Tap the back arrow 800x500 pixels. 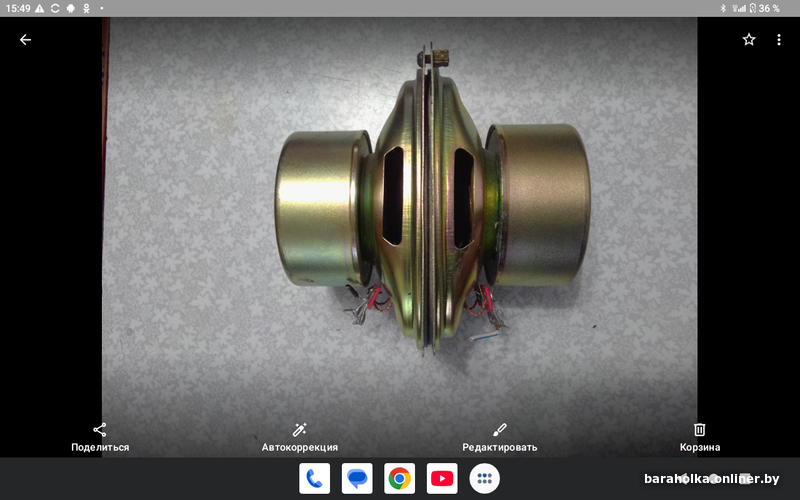coord(25,40)
